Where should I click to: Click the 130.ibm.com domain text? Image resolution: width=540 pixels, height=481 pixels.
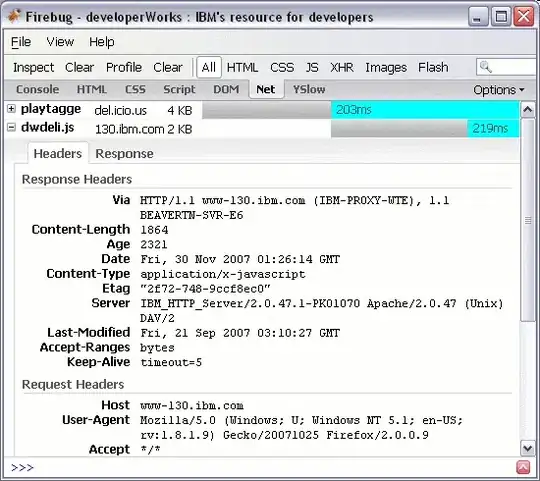129,129
